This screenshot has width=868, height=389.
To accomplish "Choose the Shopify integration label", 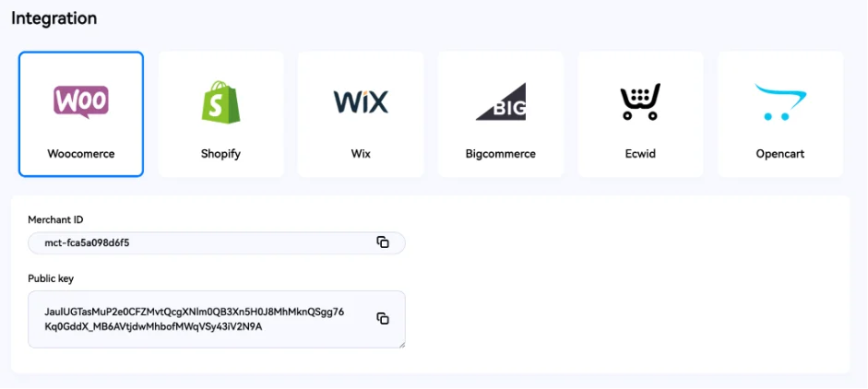I will pyautogui.click(x=220, y=154).
